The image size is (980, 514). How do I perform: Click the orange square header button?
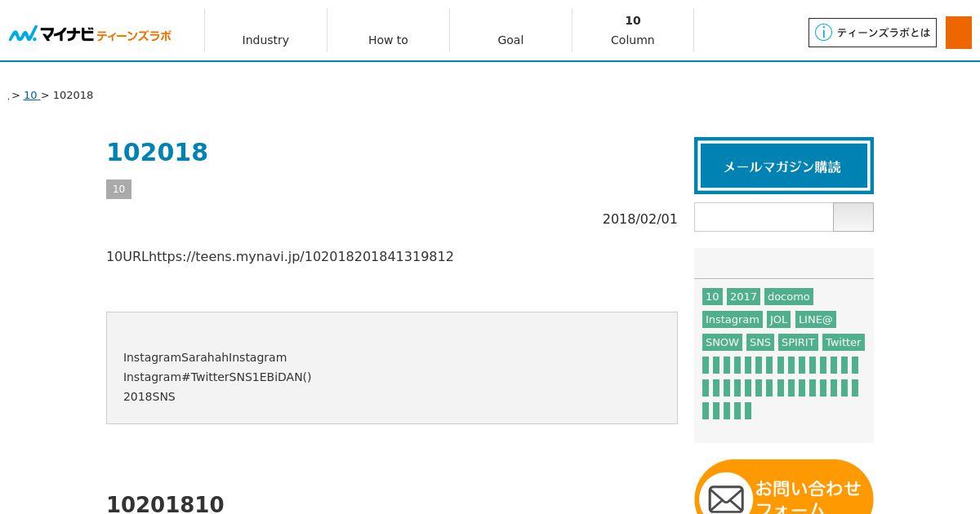pyautogui.click(x=959, y=33)
